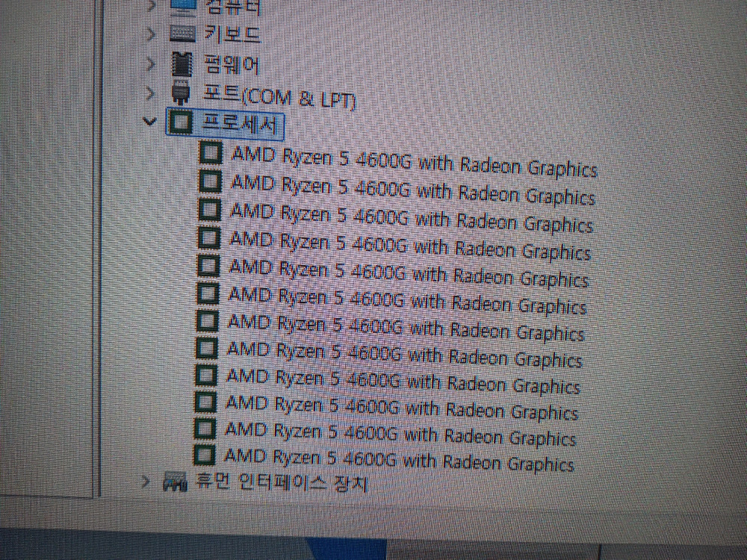Expand the 포트(COM & LPT) chevron
Viewport: 747px width, 560px height.
point(150,93)
